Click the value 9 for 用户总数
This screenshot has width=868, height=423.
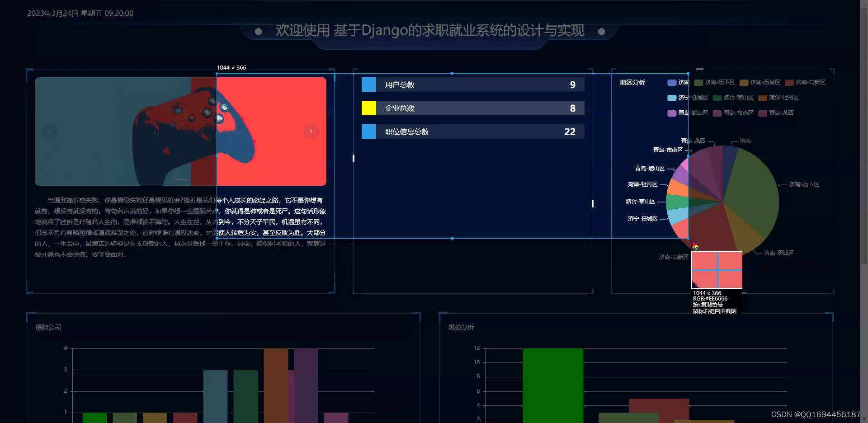[573, 85]
